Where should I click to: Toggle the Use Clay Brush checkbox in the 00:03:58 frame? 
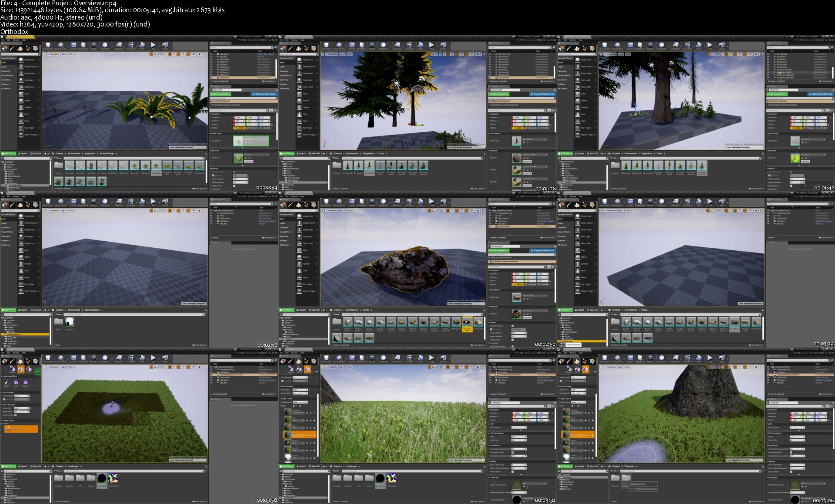(x=16, y=415)
